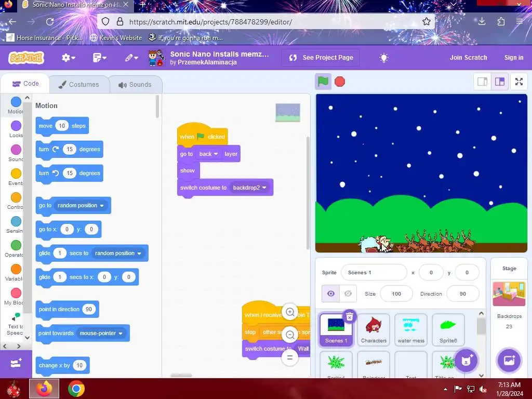Image resolution: width=532 pixels, height=399 pixels.
Task: Stop the project with red stop button
Action: (x=340, y=82)
